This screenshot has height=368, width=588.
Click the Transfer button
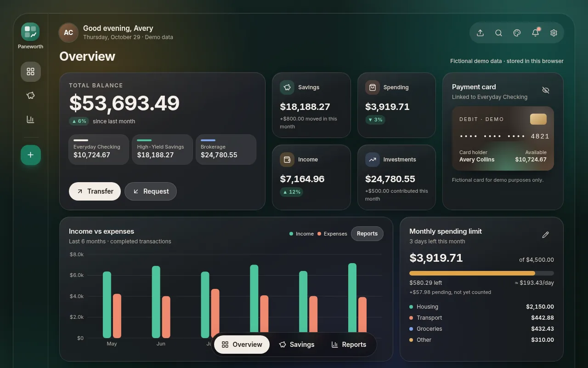pyautogui.click(x=95, y=191)
